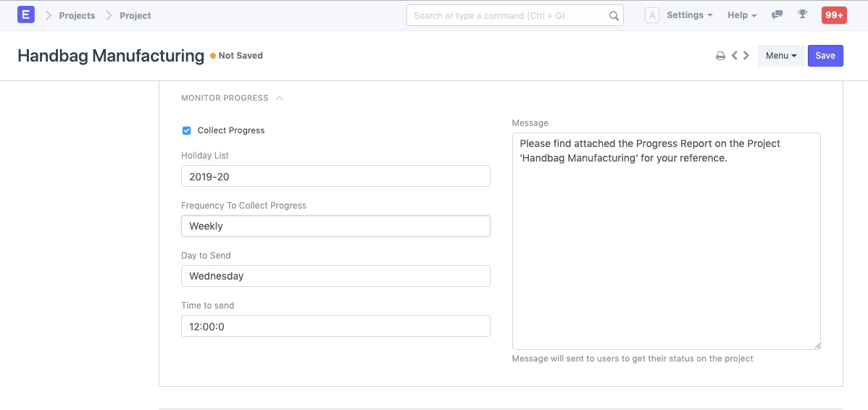Navigate to Projects breadcrumb link
Image resolution: width=868 pixels, height=410 pixels.
pos(77,15)
